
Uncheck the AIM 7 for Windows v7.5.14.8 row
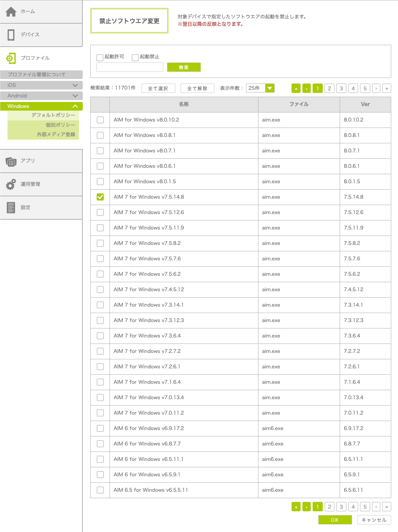pyautogui.click(x=100, y=197)
